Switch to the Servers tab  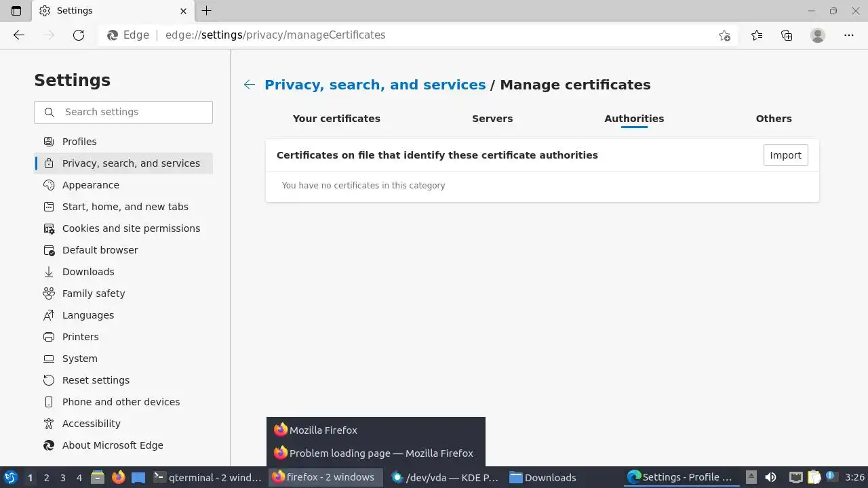click(x=492, y=119)
